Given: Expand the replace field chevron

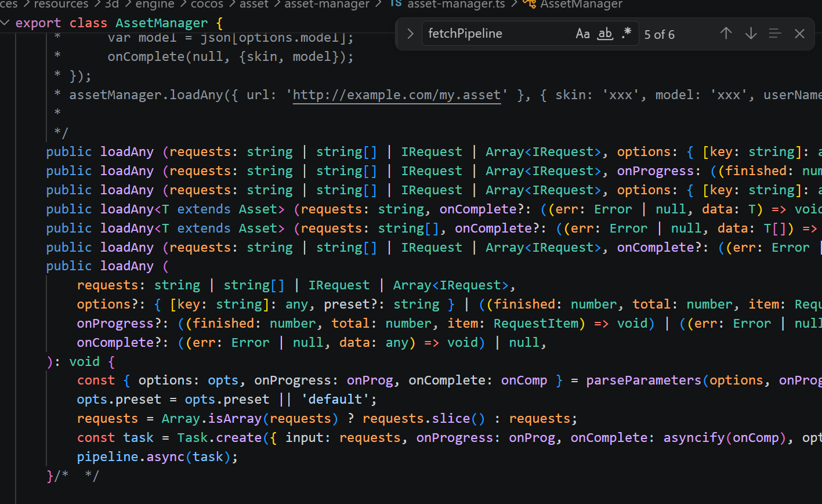Looking at the screenshot, I should [410, 34].
